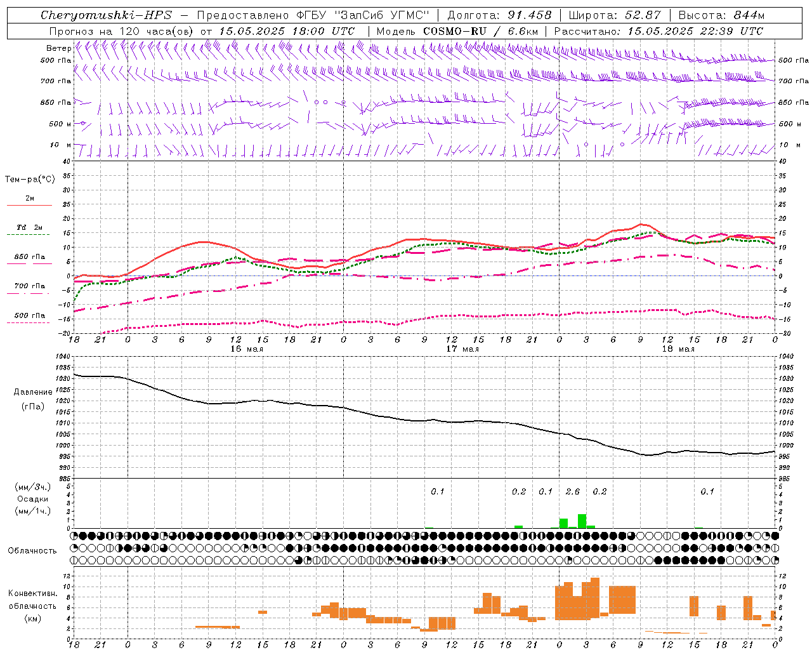
Task: Click the 850 гПа temperature legend entry
Action: (29, 260)
